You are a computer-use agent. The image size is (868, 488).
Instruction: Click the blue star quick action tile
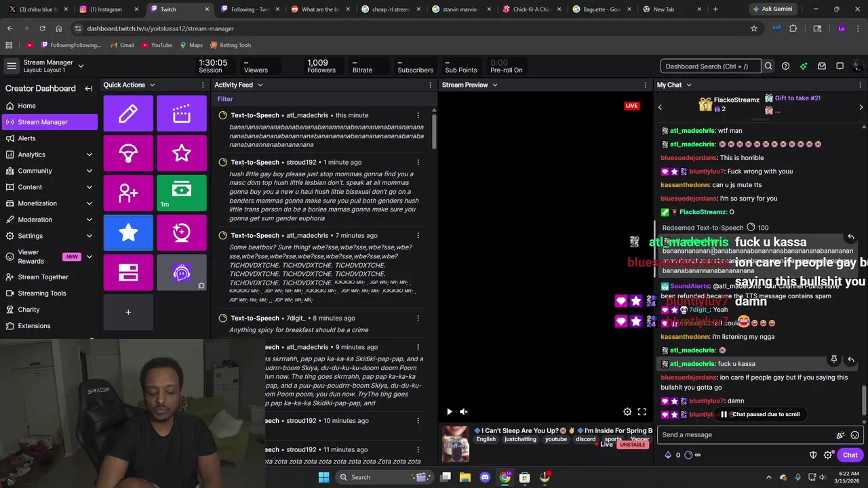coord(128,232)
